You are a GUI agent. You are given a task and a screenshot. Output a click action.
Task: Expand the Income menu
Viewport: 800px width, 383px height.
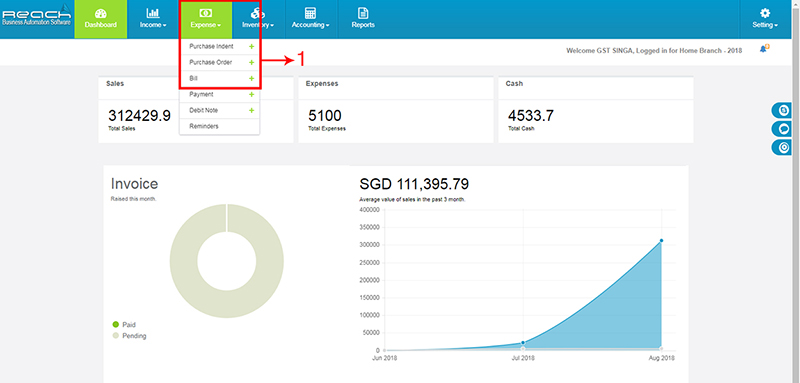(x=153, y=19)
